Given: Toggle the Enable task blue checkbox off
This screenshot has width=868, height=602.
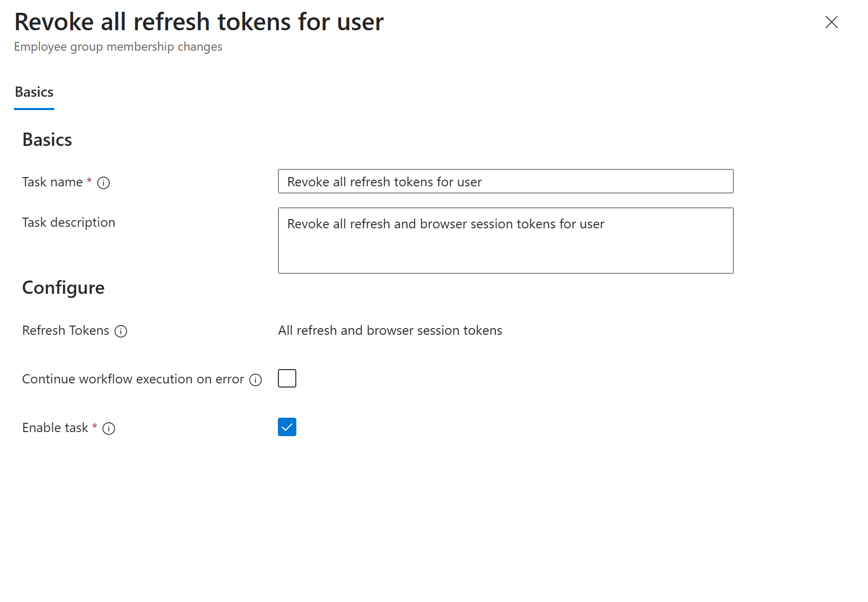Looking at the screenshot, I should pos(287,427).
